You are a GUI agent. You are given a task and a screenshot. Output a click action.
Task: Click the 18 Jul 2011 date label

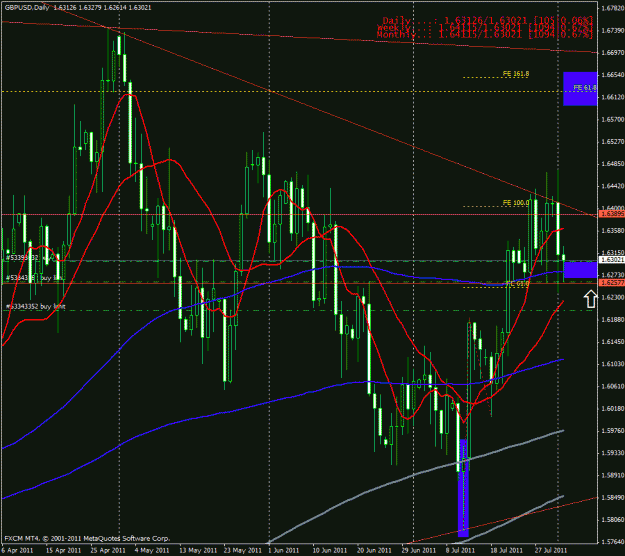[x=506, y=550]
